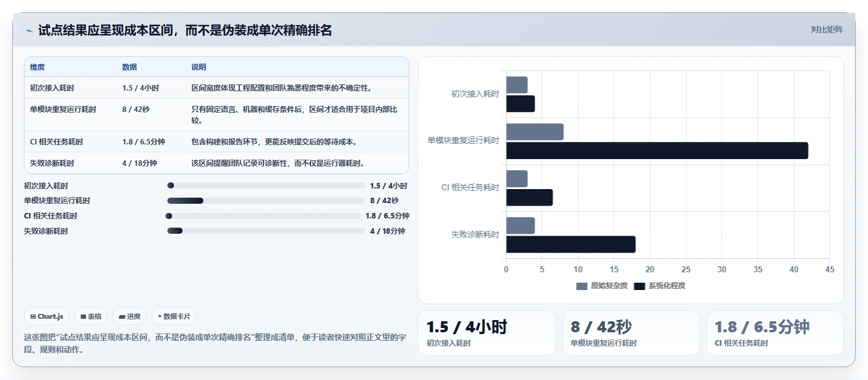
Task: Click the gray CI 相关任务耗时 chart bar
Action: 517,179
